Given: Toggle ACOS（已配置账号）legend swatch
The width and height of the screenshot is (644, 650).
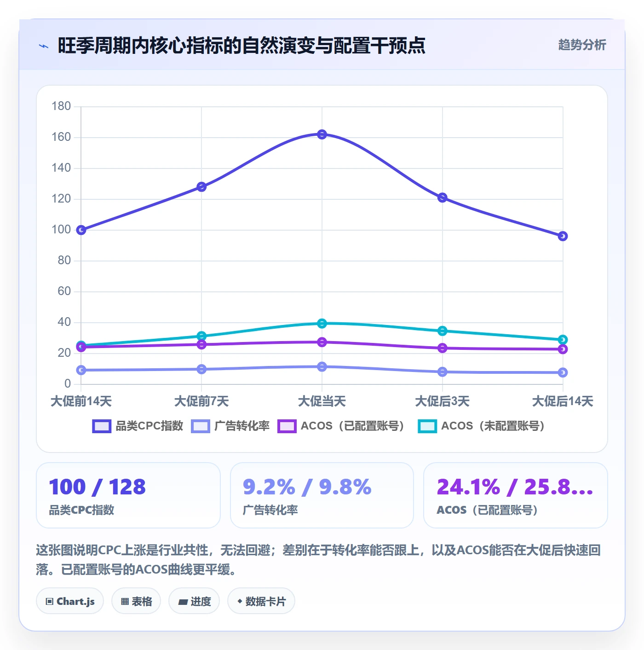Looking at the screenshot, I should (287, 426).
